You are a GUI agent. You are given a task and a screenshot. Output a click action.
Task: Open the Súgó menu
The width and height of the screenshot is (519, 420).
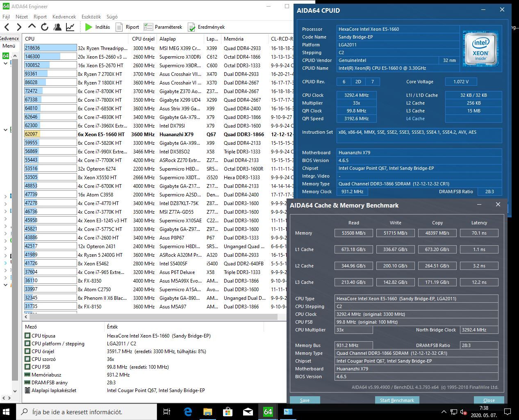click(x=112, y=17)
